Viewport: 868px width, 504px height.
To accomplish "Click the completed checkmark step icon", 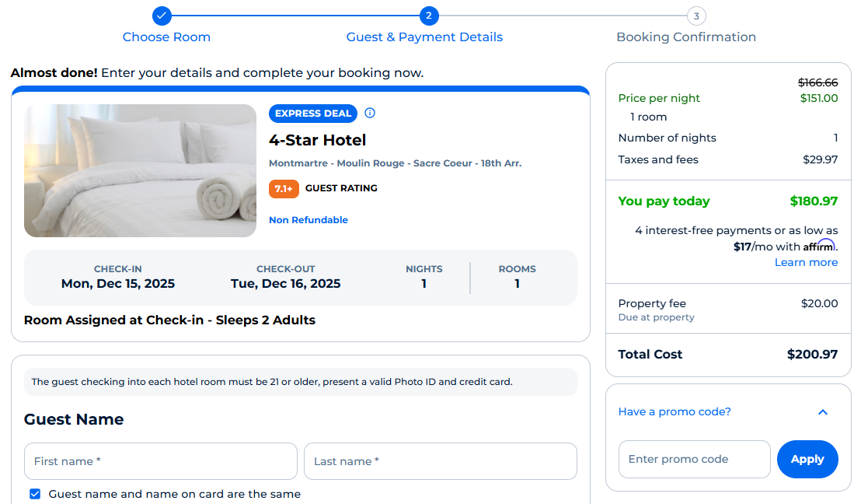I will pos(161,16).
